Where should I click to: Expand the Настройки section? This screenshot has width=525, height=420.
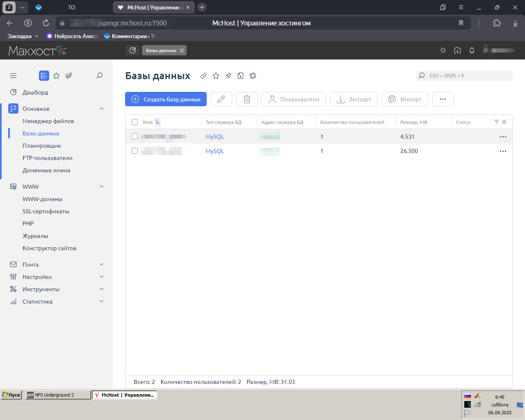tap(102, 277)
